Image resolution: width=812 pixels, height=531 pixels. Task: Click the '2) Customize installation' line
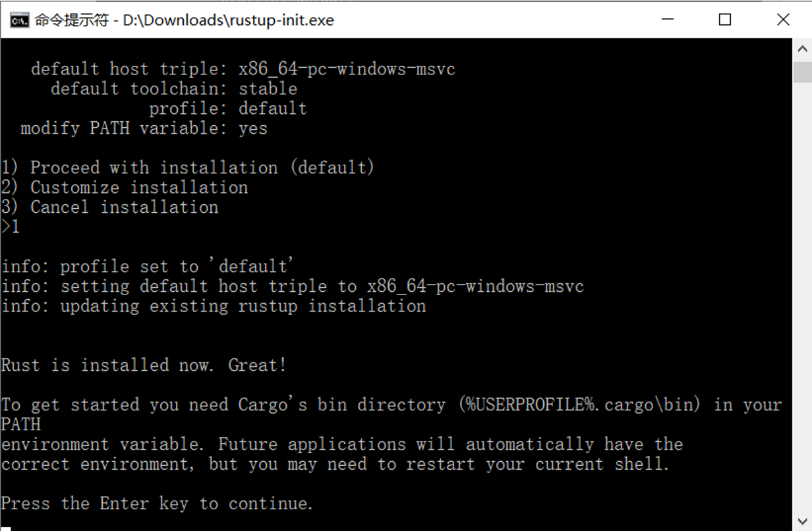point(125,188)
